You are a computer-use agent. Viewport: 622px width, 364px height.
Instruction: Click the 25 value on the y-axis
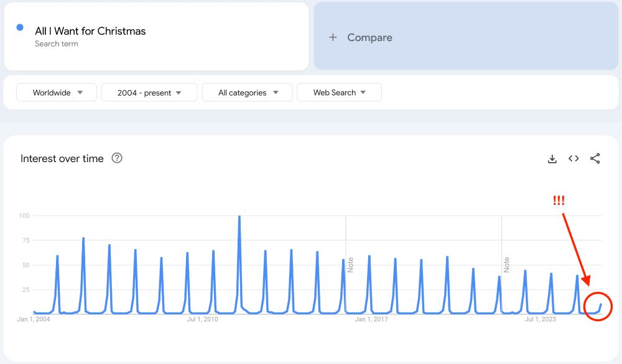[x=26, y=289]
